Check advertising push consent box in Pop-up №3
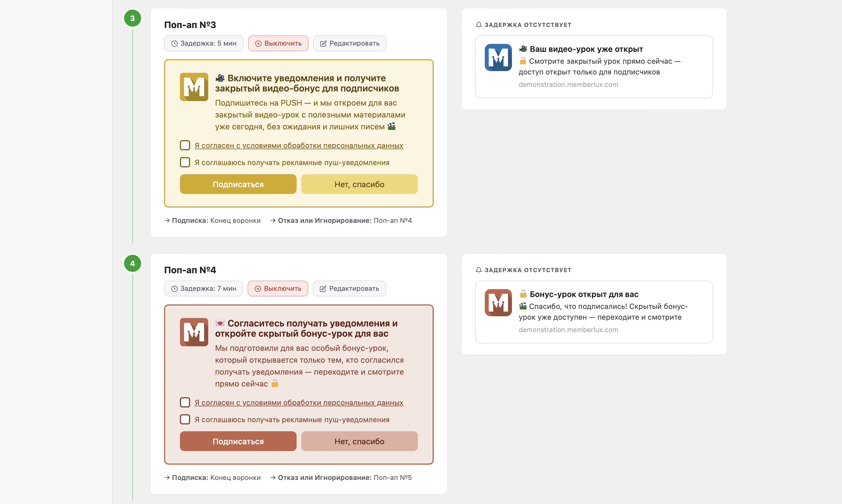This screenshot has height=504, width=842. [185, 162]
